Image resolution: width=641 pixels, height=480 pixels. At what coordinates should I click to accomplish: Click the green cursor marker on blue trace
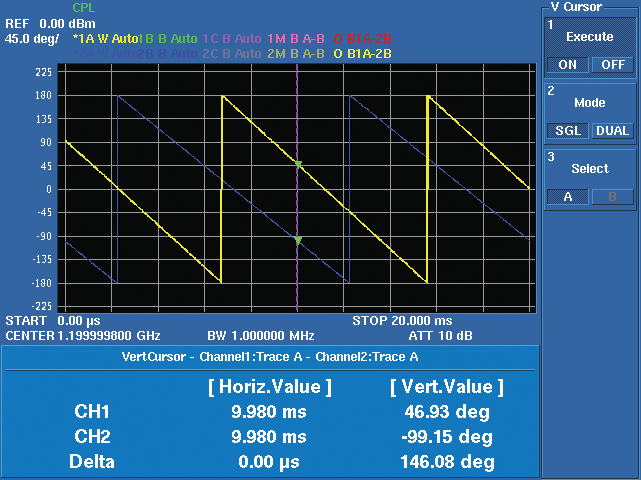pyautogui.click(x=297, y=240)
